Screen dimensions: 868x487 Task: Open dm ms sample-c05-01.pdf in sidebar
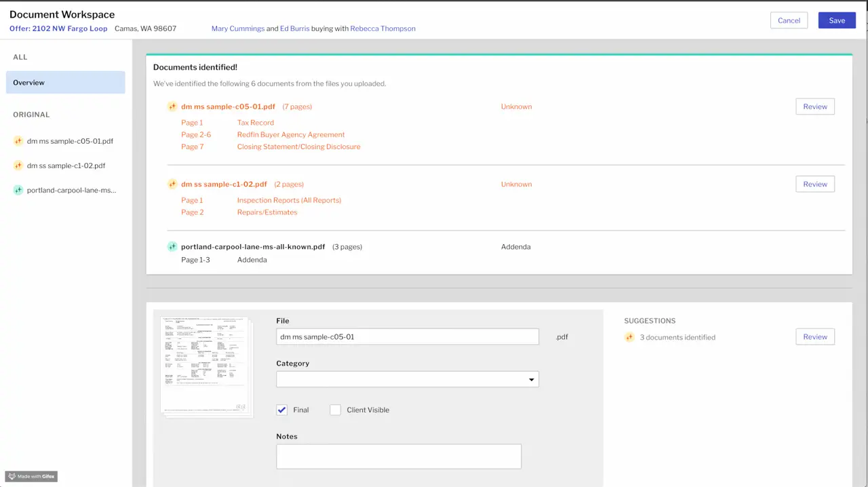coord(70,141)
